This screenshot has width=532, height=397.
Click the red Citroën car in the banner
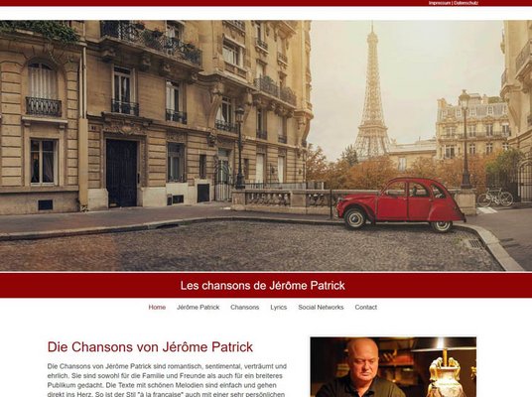click(400, 204)
